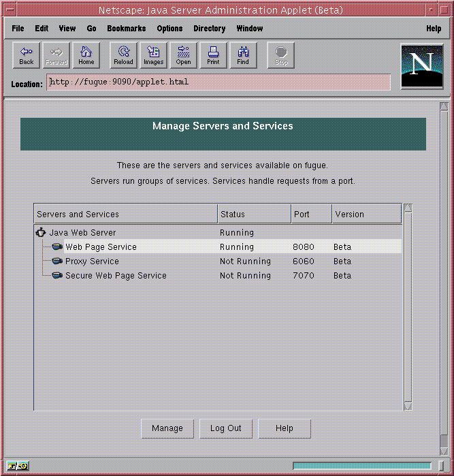Print the page via Print button
This screenshot has height=476, width=454.
[x=213, y=56]
